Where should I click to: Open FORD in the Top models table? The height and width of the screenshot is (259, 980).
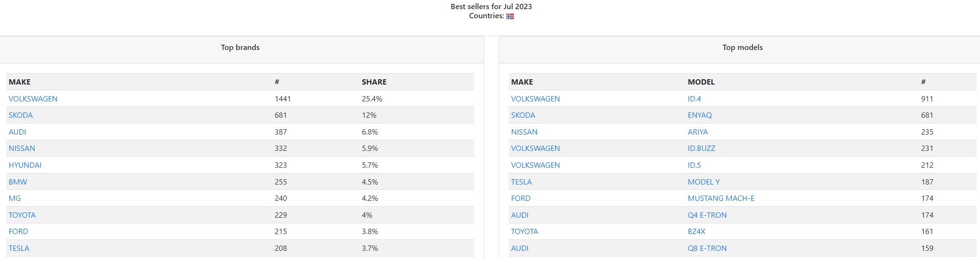point(521,198)
